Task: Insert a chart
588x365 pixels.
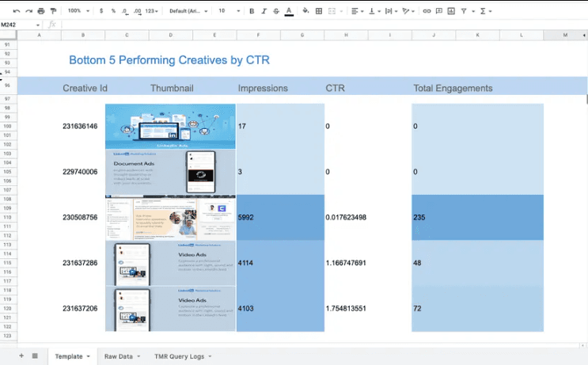Action: (451, 11)
